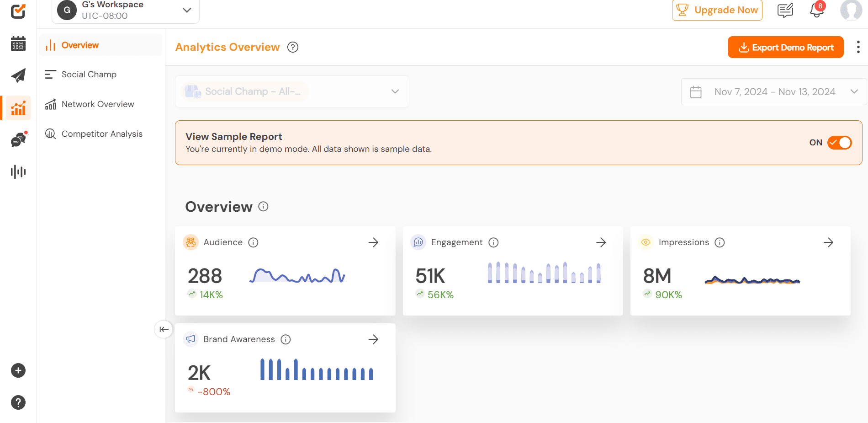This screenshot has width=868, height=423.
Task: Open the engage chat bubbles icon
Action: pos(18,140)
